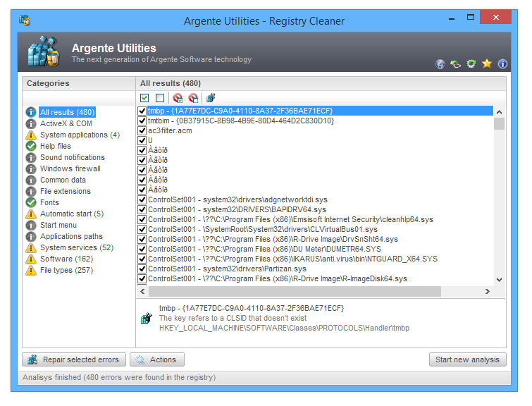Viewport: 532px width, 406px height.
Task: Click the info icon beside ActiveX & COM
Action: [31, 124]
